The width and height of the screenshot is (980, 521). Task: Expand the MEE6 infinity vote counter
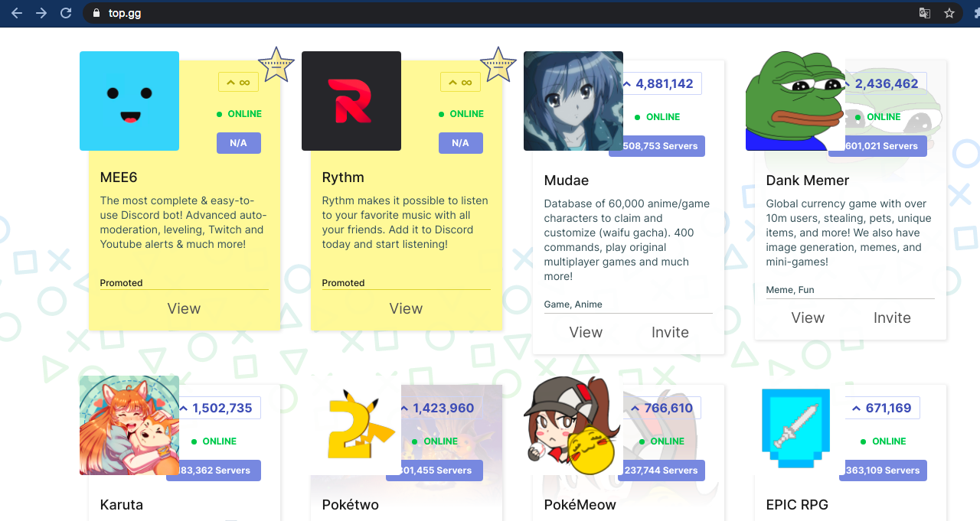[238, 81]
